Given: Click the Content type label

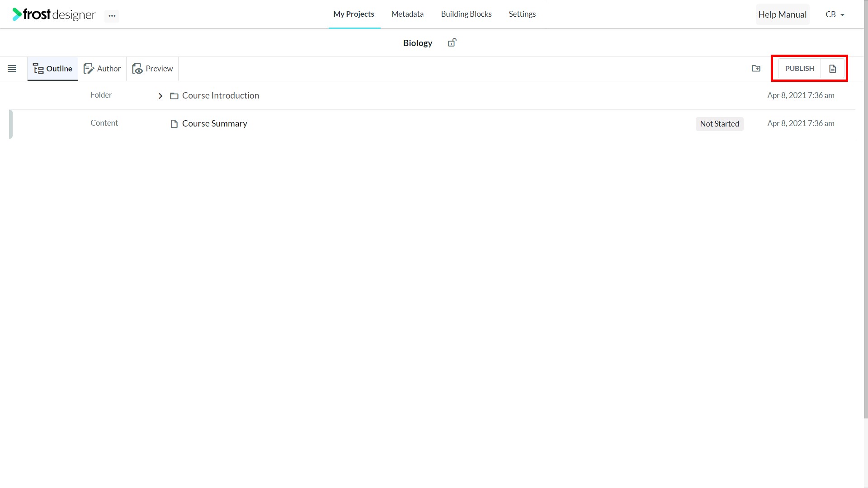Looking at the screenshot, I should [104, 123].
